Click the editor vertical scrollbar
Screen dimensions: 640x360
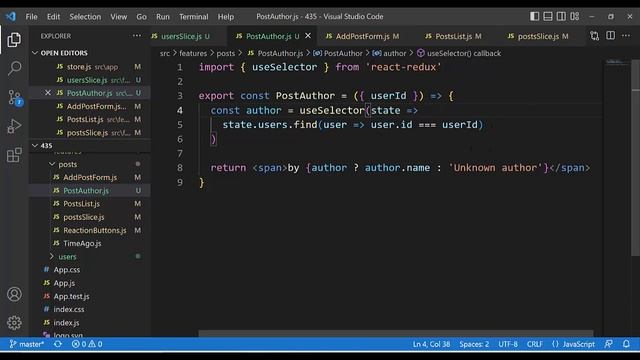(x=636, y=158)
